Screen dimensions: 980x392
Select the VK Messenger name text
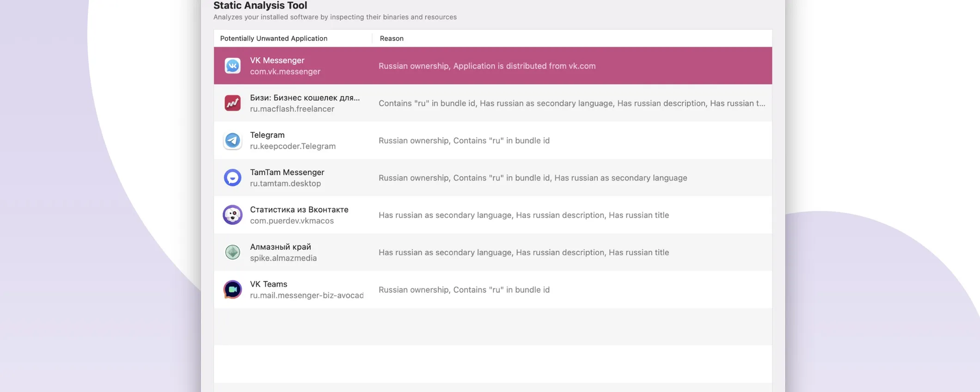click(277, 60)
